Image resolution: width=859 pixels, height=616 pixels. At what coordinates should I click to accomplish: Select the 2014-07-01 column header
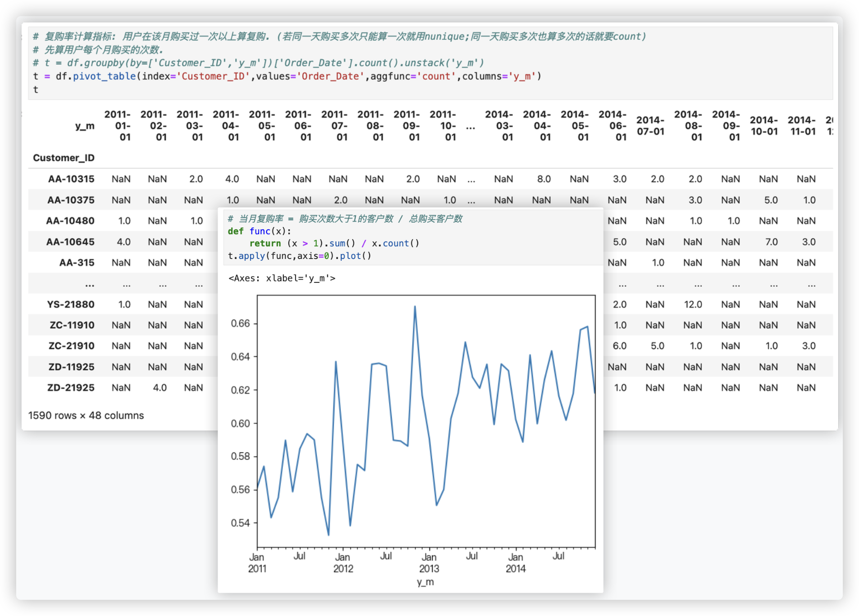650,126
